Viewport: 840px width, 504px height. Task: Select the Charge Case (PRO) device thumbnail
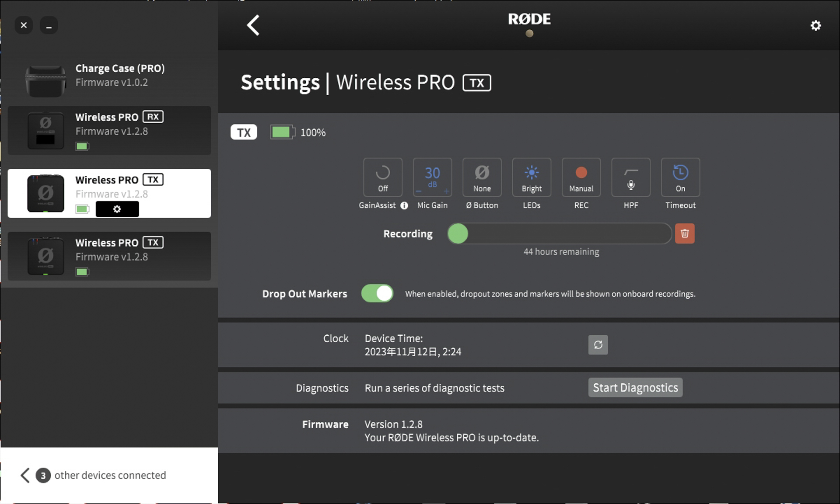45,80
